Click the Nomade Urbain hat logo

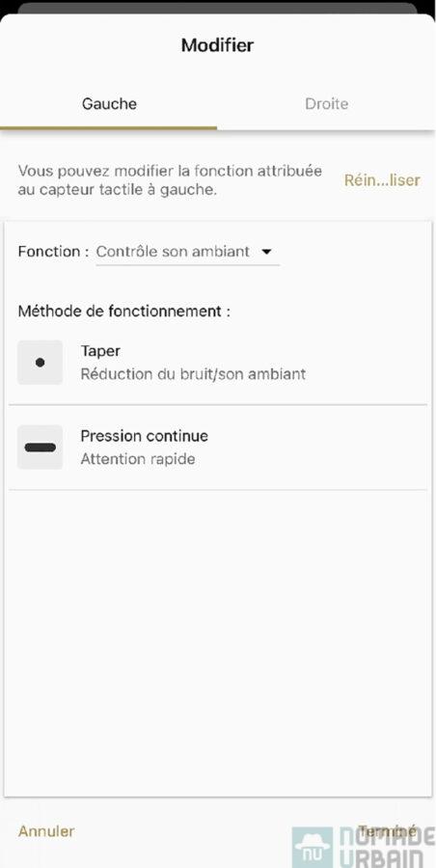point(313,847)
